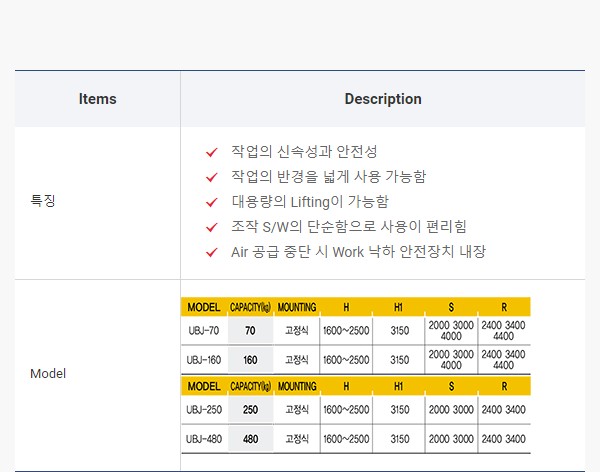Click the UBJ-160 model cell
The width and height of the screenshot is (600, 472).
point(203,359)
